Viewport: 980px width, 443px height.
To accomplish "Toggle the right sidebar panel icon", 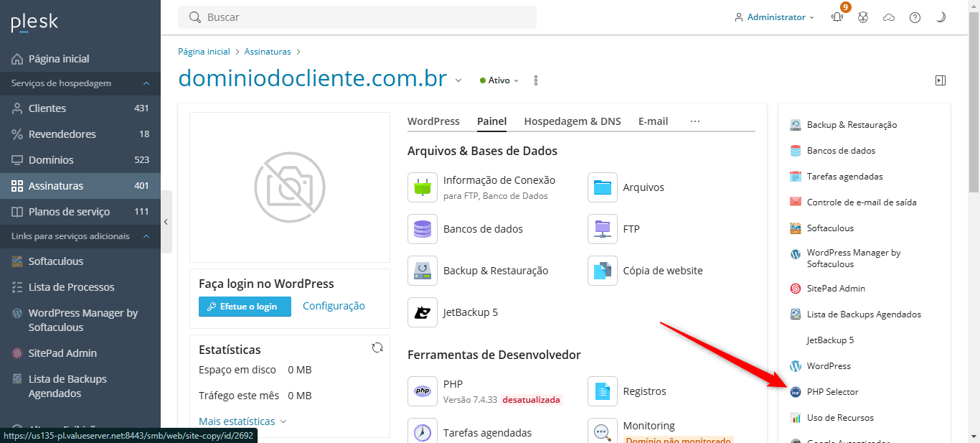I will point(941,80).
